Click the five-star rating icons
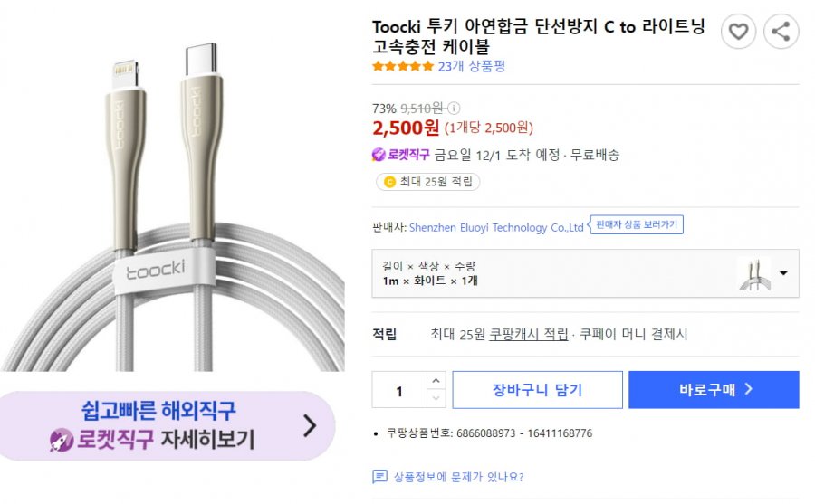 click(403, 66)
